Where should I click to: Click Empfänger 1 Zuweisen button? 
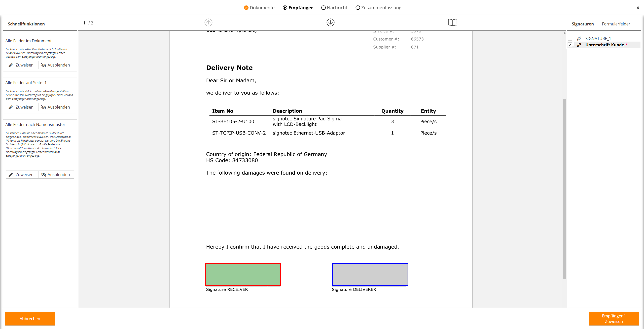(614, 318)
